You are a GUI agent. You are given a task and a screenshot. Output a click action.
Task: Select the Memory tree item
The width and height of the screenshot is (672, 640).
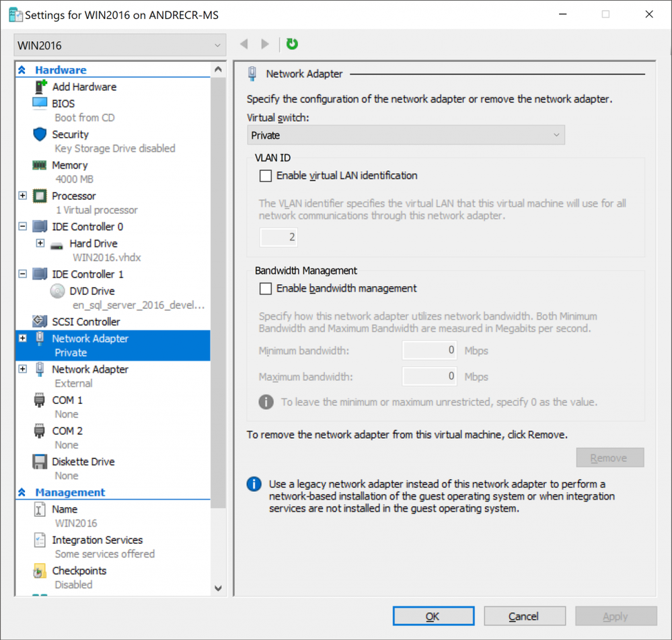click(x=70, y=166)
